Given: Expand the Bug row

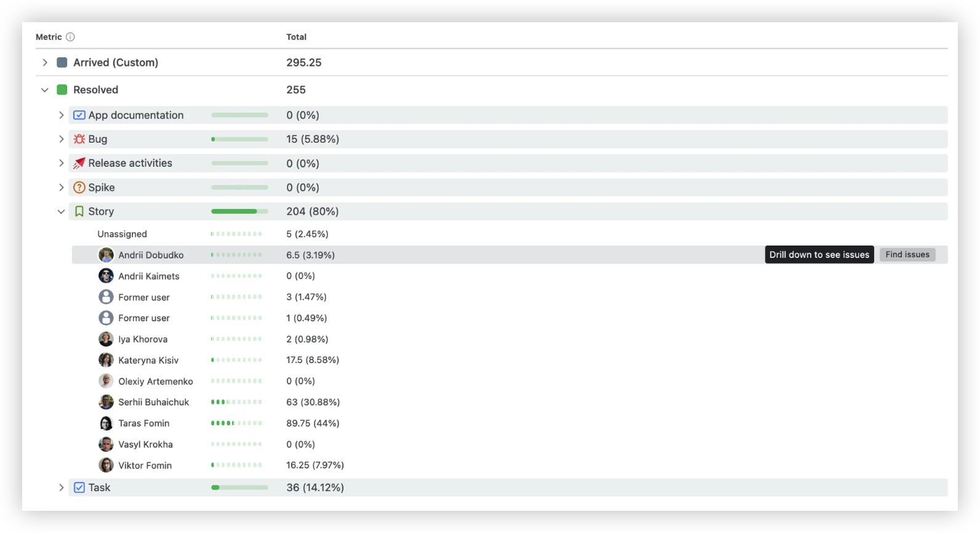Looking at the screenshot, I should coord(61,139).
